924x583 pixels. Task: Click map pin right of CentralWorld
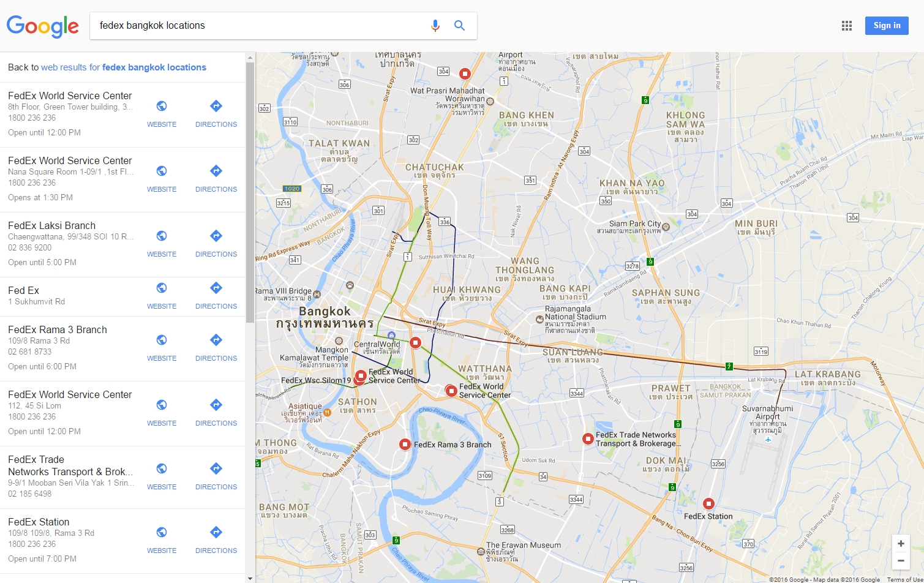[x=416, y=342]
